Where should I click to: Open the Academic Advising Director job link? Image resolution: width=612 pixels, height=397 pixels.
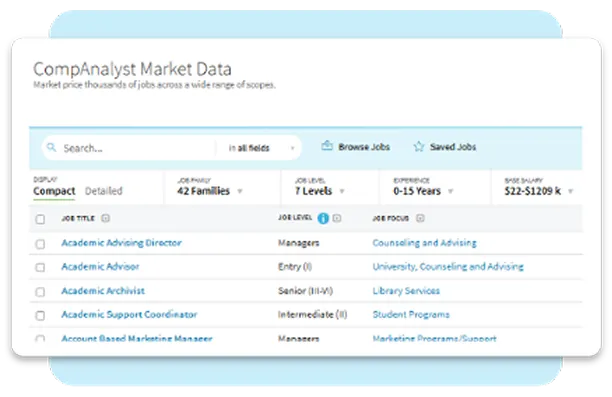(x=121, y=243)
